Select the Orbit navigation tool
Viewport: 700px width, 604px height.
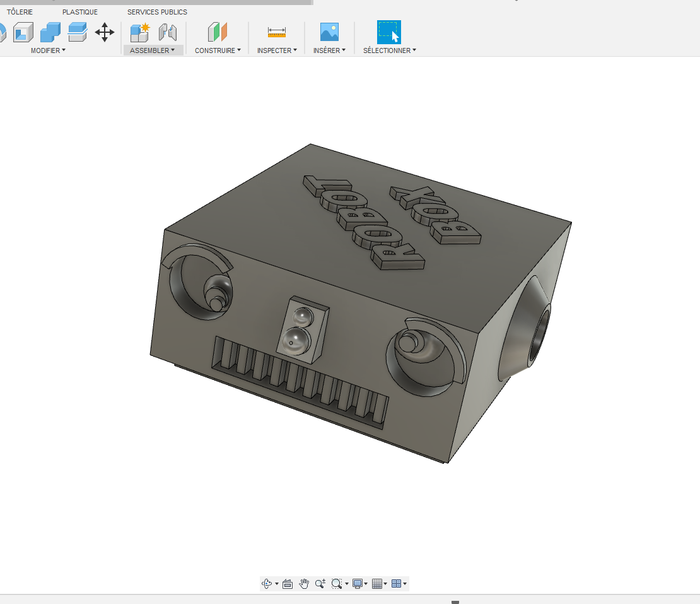coord(267,583)
